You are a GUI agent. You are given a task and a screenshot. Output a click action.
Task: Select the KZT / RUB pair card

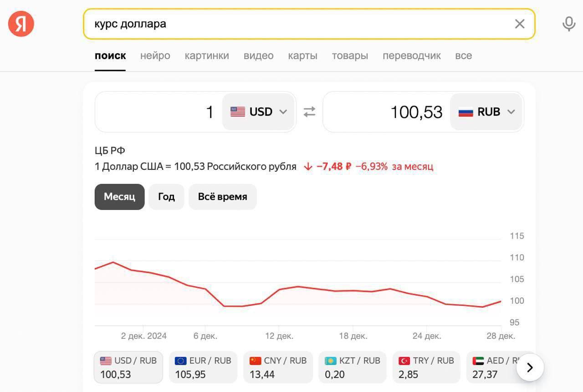(x=353, y=367)
